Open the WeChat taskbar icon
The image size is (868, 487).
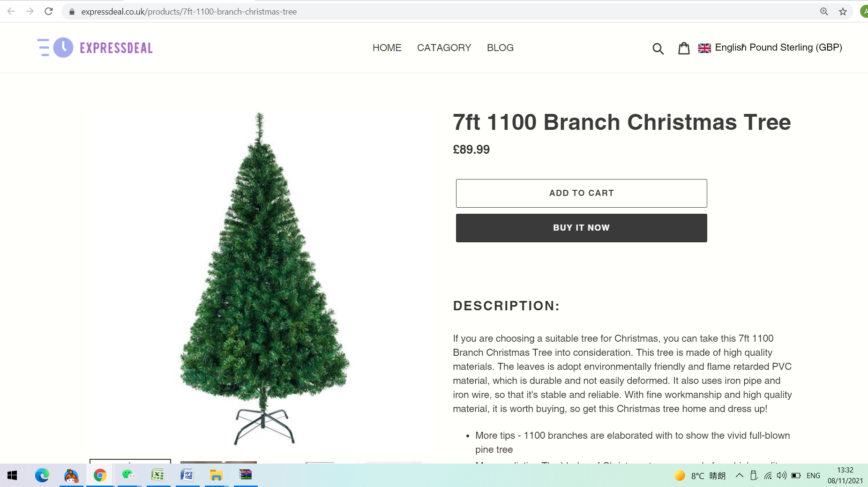(x=129, y=475)
